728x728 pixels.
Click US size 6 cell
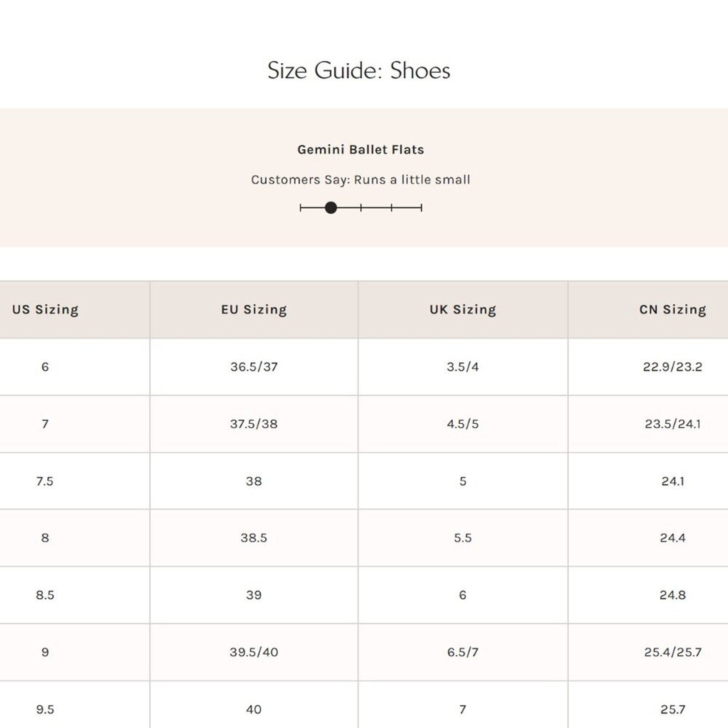coord(45,367)
